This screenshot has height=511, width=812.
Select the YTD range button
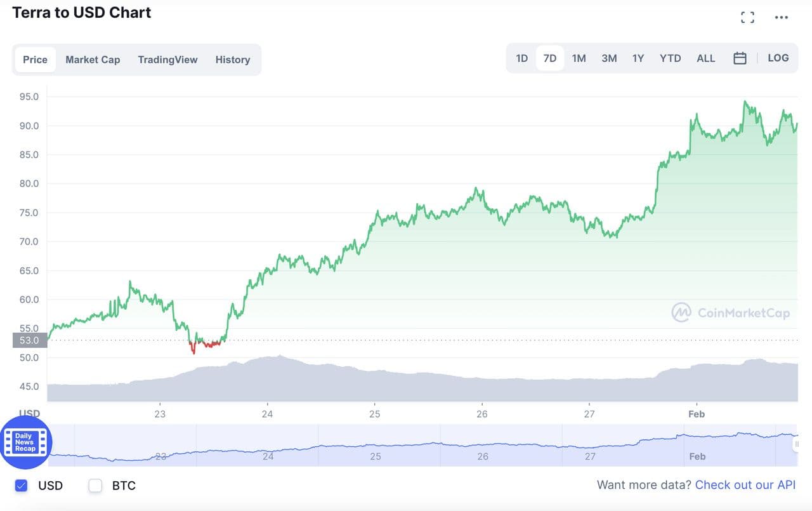coord(670,58)
